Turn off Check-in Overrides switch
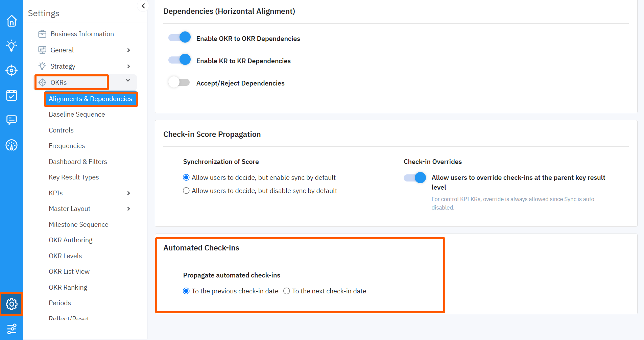Image resolution: width=644 pixels, height=340 pixels. [x=414, y=177]
